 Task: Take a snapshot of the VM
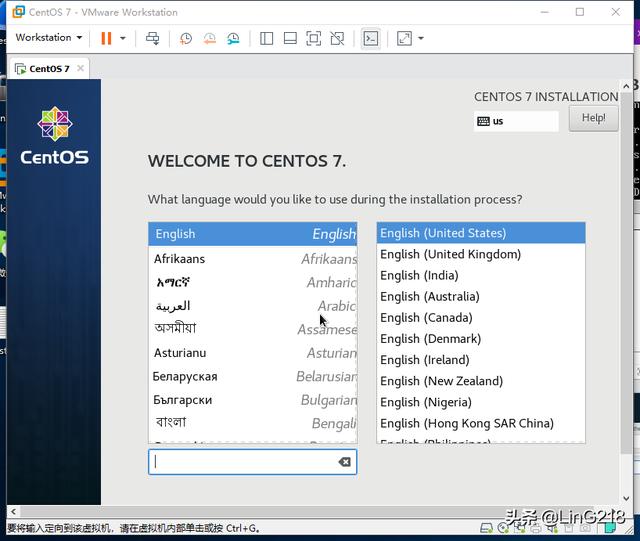pyautogui.click(x=186, y=38)
